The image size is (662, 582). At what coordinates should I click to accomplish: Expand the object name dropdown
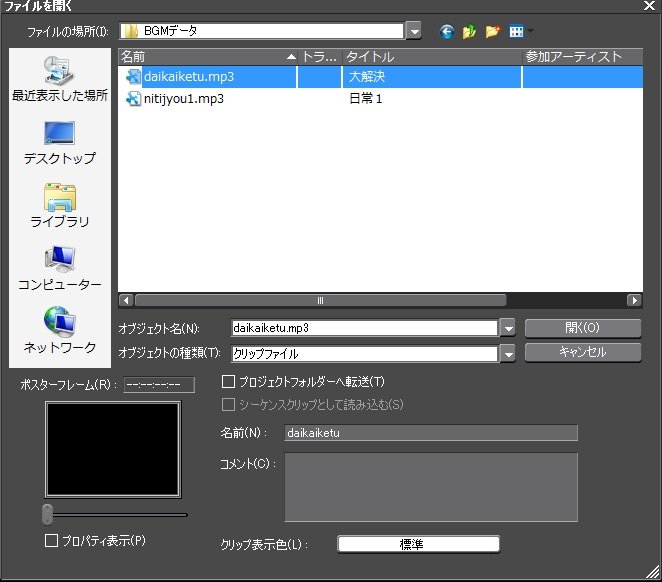pos(508,328)
